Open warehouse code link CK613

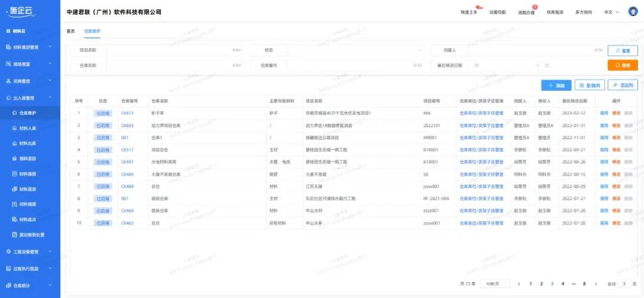click(x=128, y=113)
